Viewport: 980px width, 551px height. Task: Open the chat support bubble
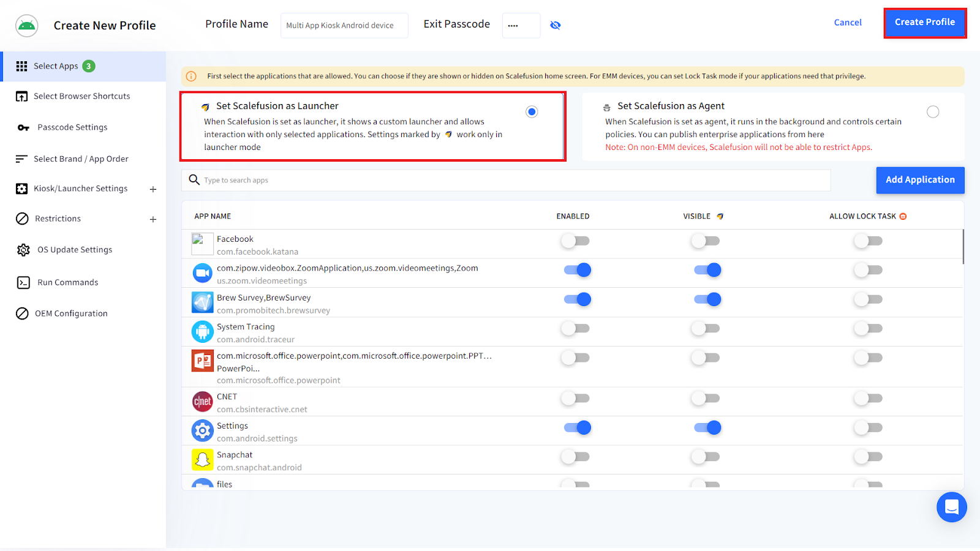951,507
